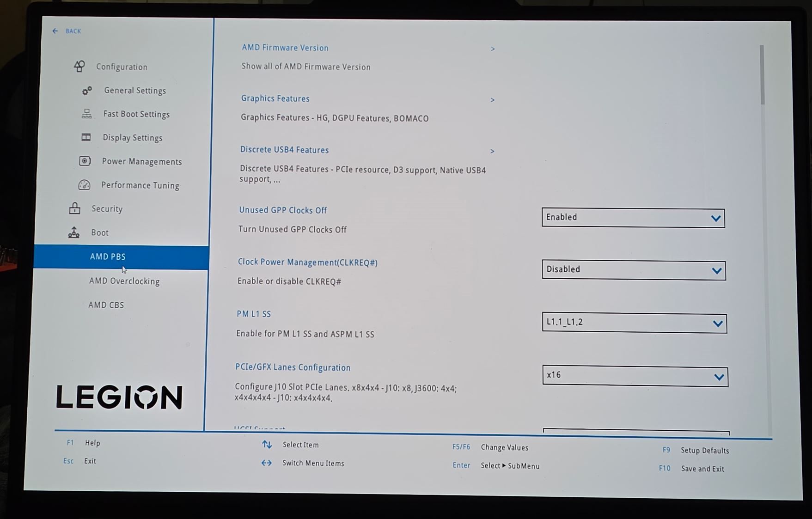This screenshot has width=812, height=519.
Task: Open the Discrete USB4 Features submenu
Action: (285, 150)
